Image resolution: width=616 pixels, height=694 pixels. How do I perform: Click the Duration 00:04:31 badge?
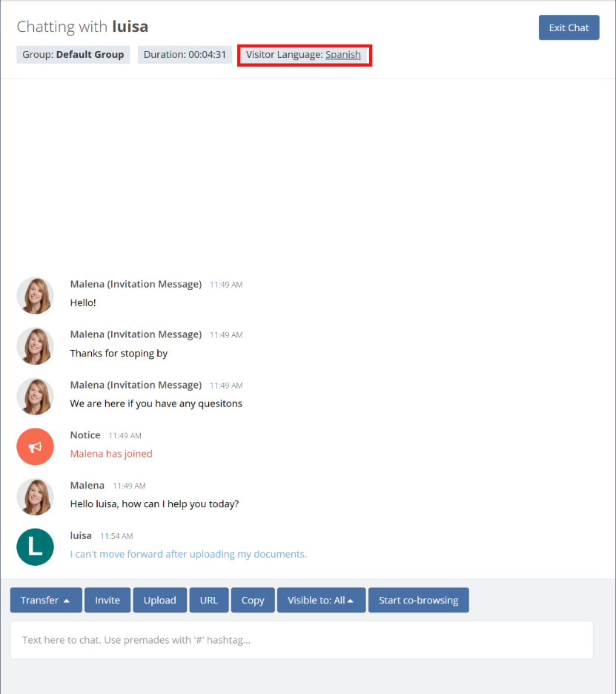coord(185,55)
